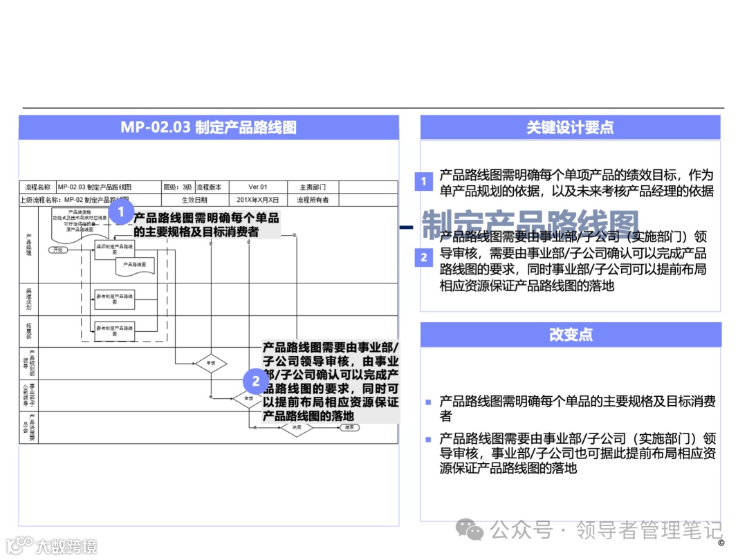Viewport: 747px width, 560px height.
Task: Select the '渠道企划' swimlane label
Action: pyautogui.click(x=28, y=299)
